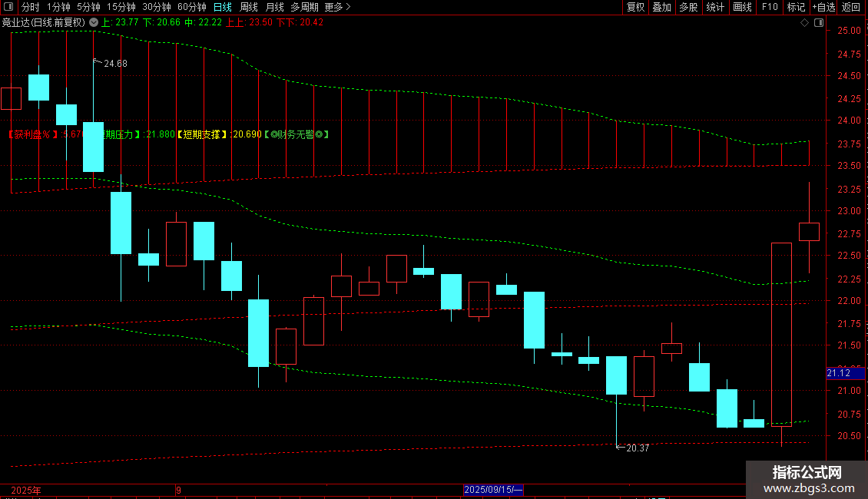Image resolution: width=868 pixels, height=499 pixels.
Task: Toggle the right side panel icon
Action: 819,23
